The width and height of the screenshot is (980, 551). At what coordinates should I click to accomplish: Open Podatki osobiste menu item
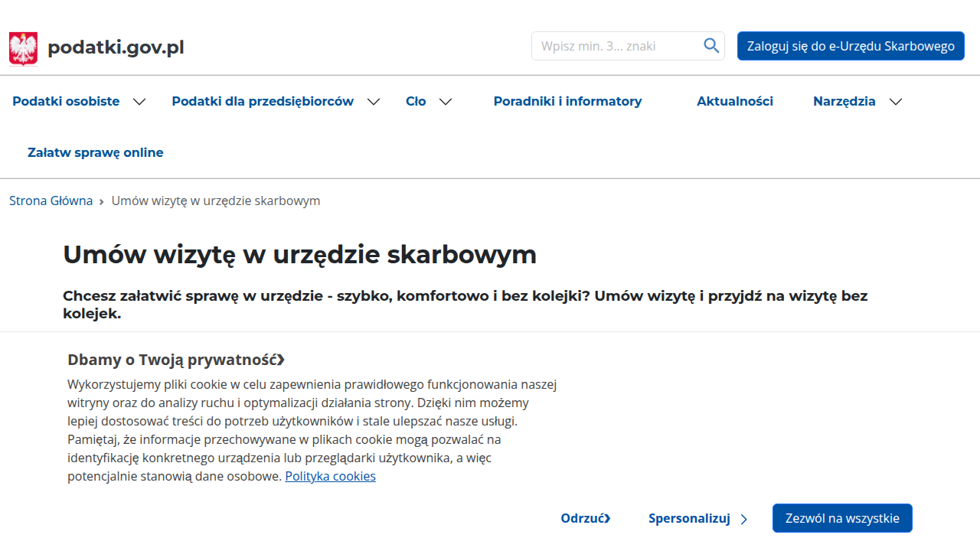coord(66,101)
